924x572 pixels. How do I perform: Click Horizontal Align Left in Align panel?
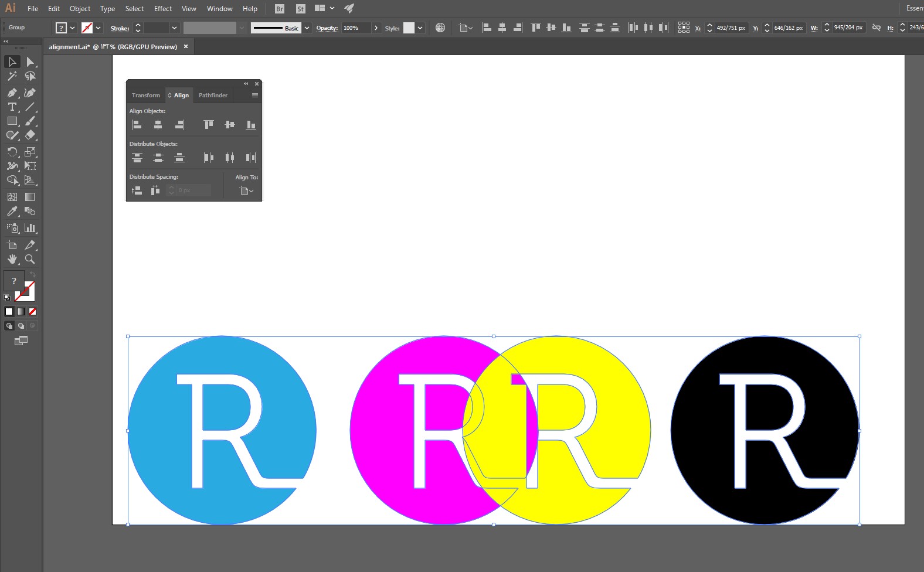click(x=137, y=125)
